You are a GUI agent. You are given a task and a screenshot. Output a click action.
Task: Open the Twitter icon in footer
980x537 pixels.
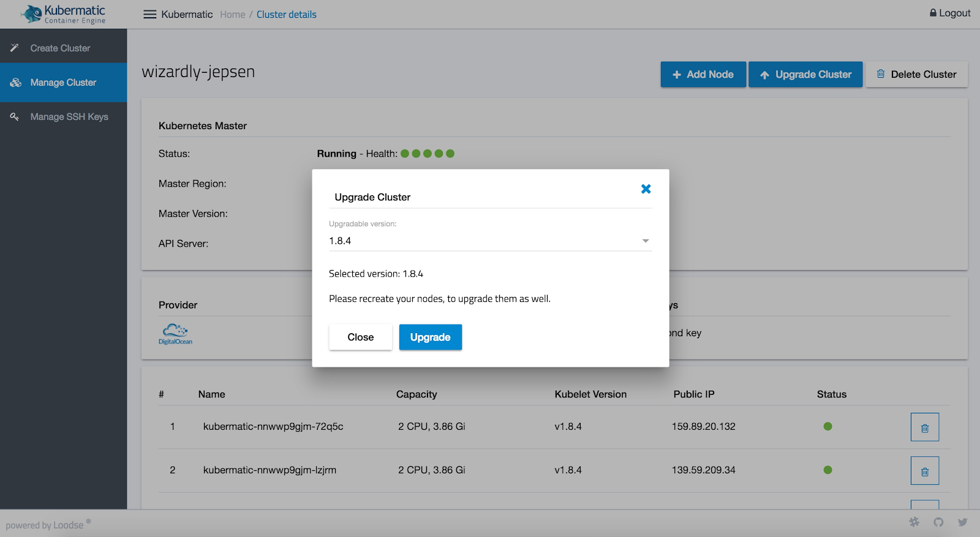[962, 522]
